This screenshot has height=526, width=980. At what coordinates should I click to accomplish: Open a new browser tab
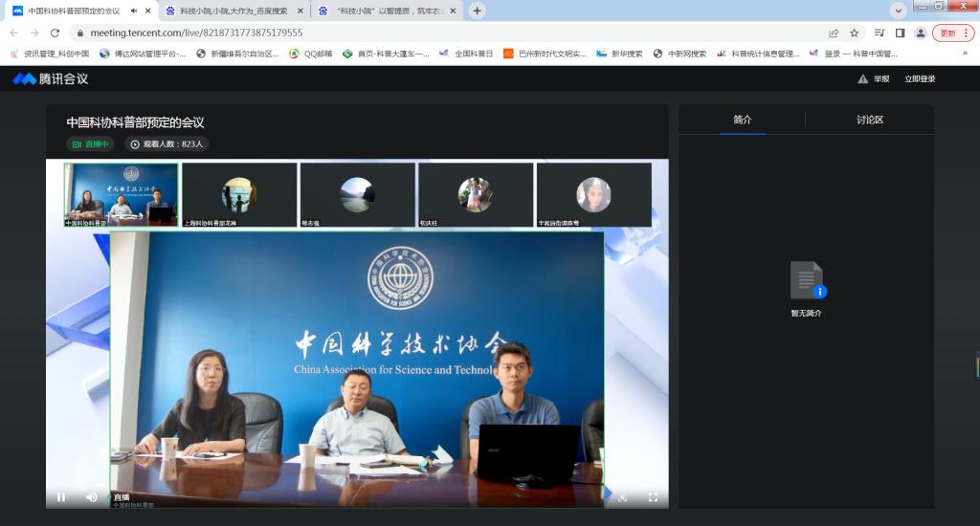coord(477,11)
